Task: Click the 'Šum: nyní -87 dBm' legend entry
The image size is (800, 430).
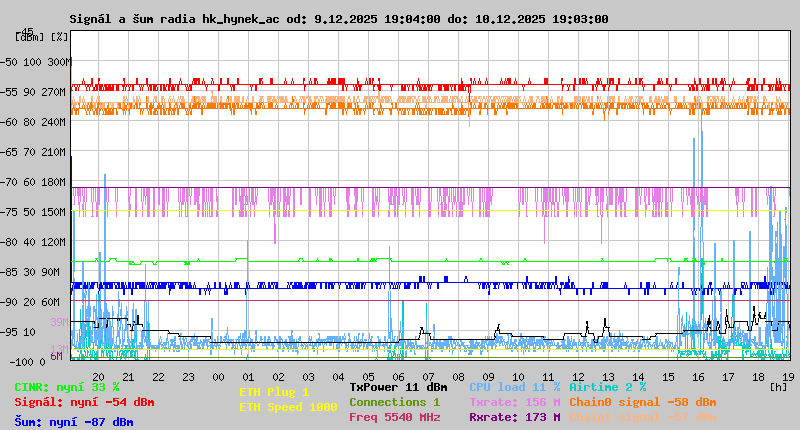Action: tap(74, 422)
